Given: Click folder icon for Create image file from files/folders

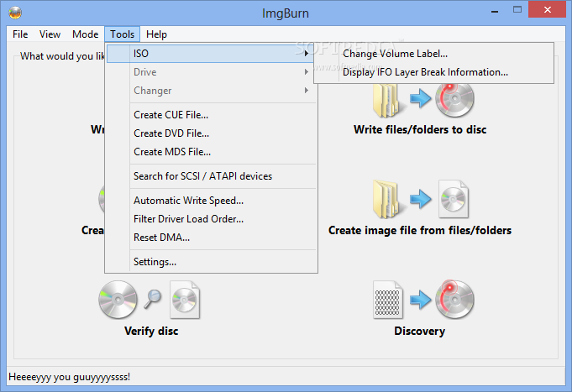Looking at the screenshot, I should tap(387, 199).
